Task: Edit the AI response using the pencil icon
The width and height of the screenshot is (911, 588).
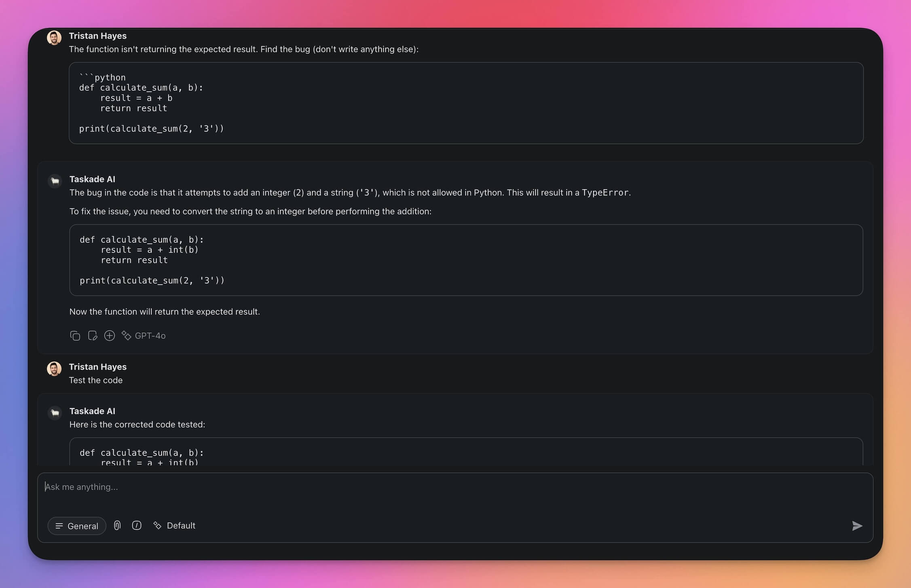Action: point(92,336)
